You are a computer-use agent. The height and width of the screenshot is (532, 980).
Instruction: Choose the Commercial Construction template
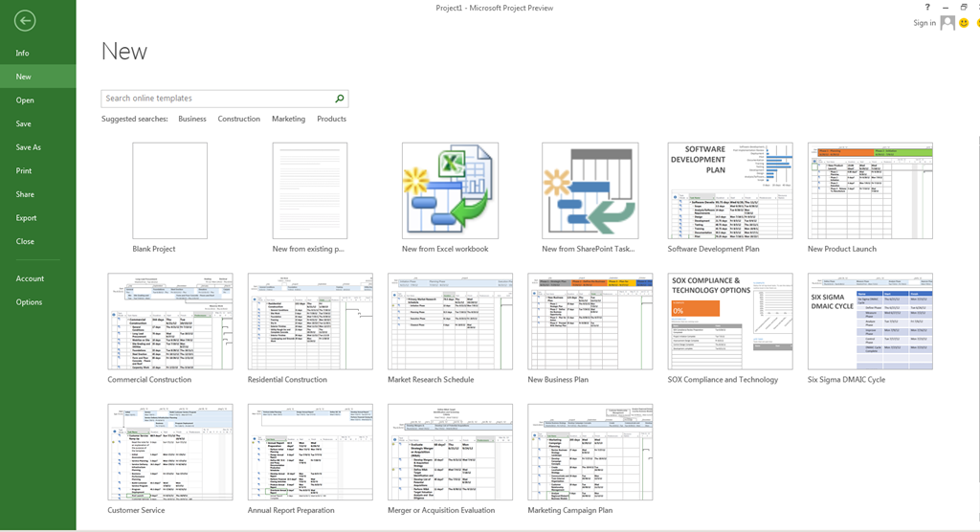click(170, 321)
